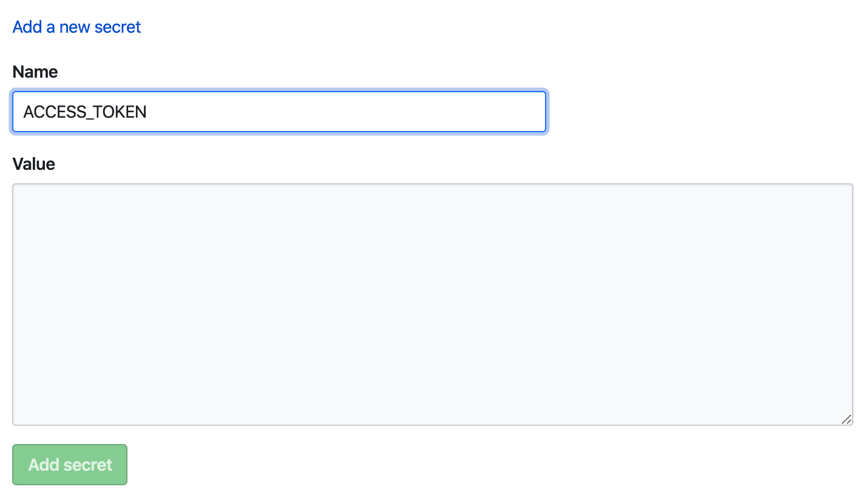
Task: Click the "Add a new secret" link
Action: 76,27
